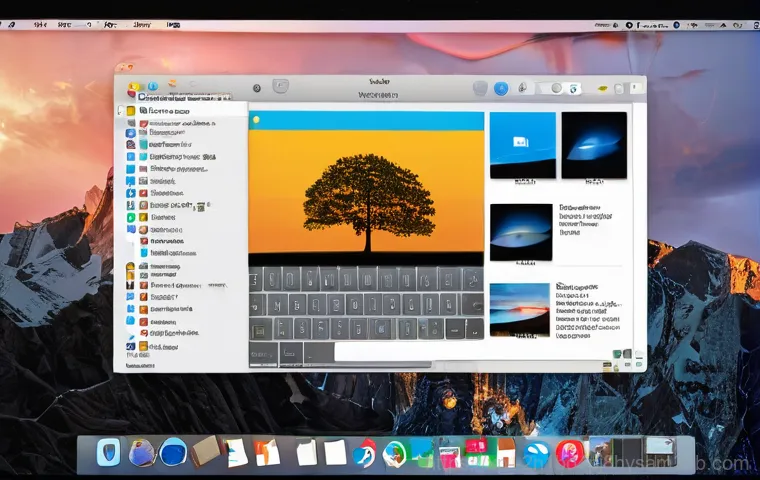Viewport: 760px width, 480px height.
Task: Click the blue info icon at toolbar left
Action: (x=153, y=86)
